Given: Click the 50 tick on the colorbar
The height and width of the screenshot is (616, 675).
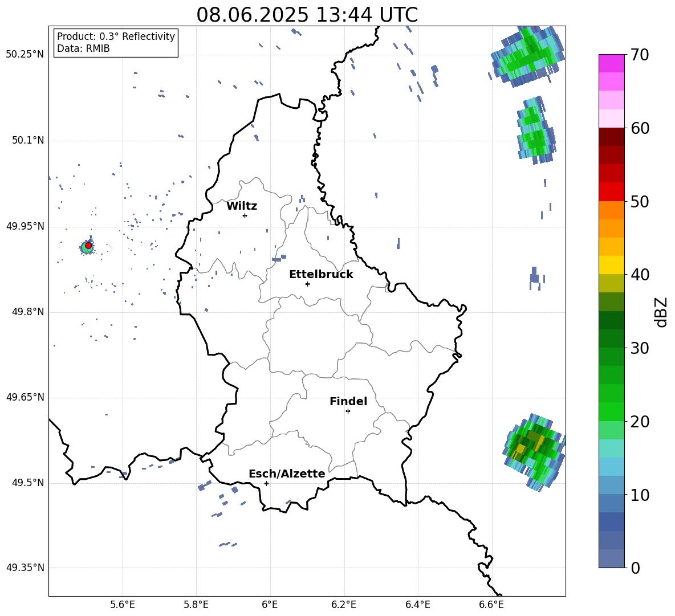Looking at the screenshot, I should pyautogui.click(x=640, y=201).
